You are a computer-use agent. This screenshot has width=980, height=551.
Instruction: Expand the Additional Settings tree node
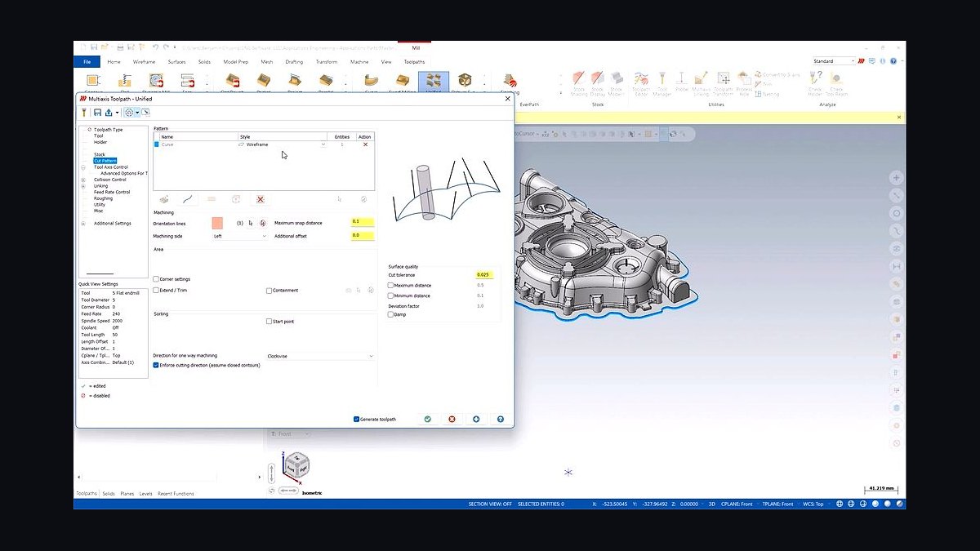pos(83,224)
